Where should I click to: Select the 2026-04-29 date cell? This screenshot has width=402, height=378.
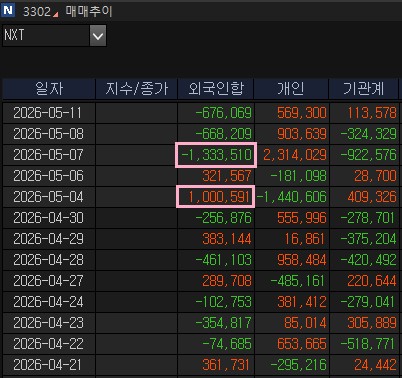click(48, 239)
